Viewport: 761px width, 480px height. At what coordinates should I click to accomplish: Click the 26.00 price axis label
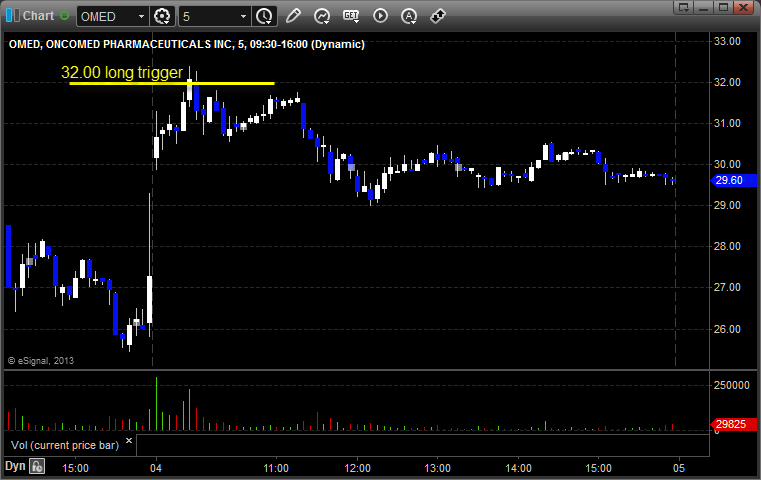point(727,329)
